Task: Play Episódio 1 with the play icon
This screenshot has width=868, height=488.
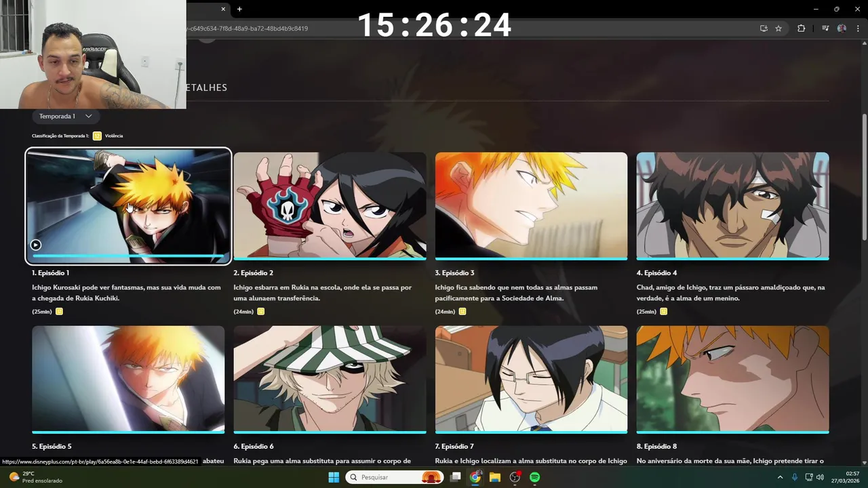Action: 36,245
